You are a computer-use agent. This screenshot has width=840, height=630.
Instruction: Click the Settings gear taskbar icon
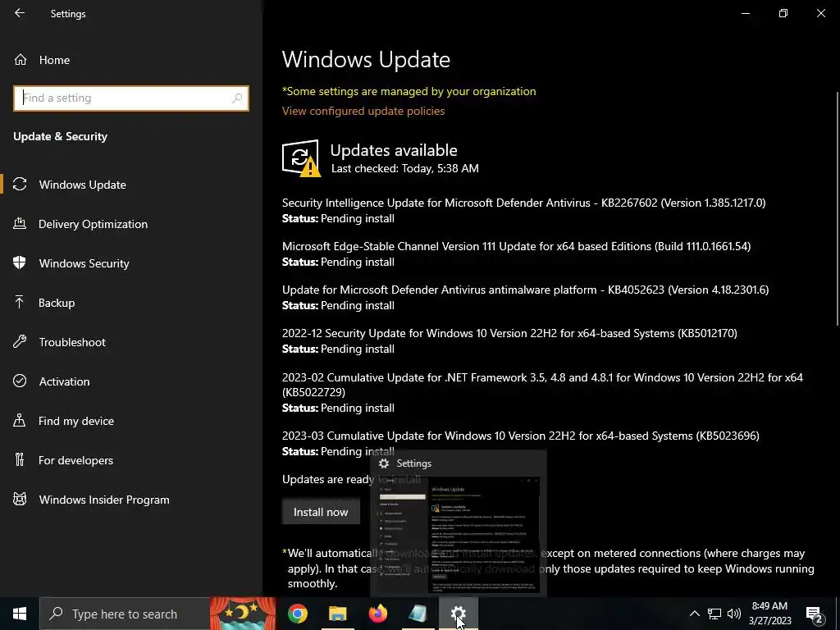tap(458, 614)
